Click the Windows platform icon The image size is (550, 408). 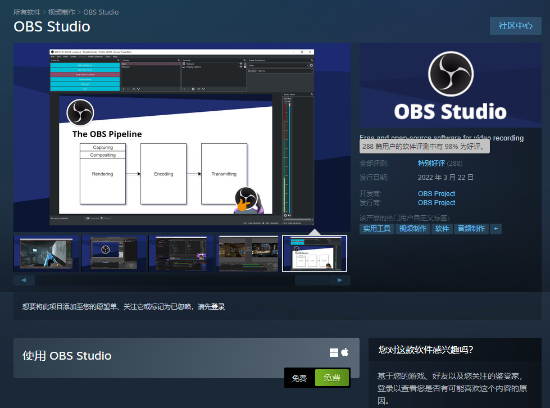[334, 353]
